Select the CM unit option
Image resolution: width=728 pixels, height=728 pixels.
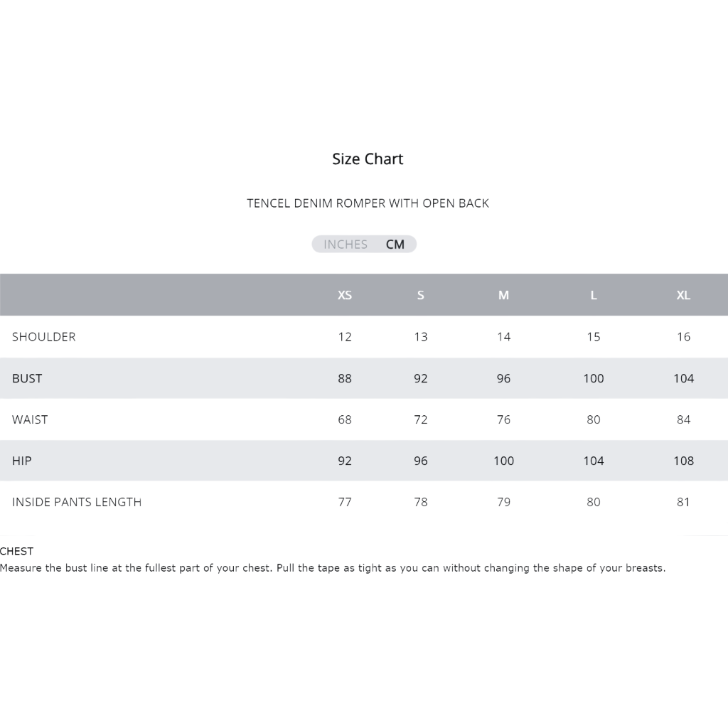click(395, 245)
